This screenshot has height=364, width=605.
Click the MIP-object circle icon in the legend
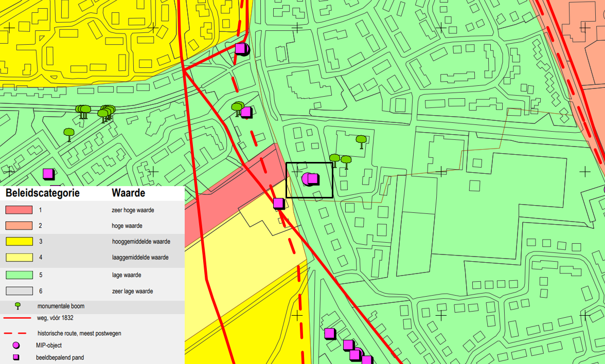[16, 345]
